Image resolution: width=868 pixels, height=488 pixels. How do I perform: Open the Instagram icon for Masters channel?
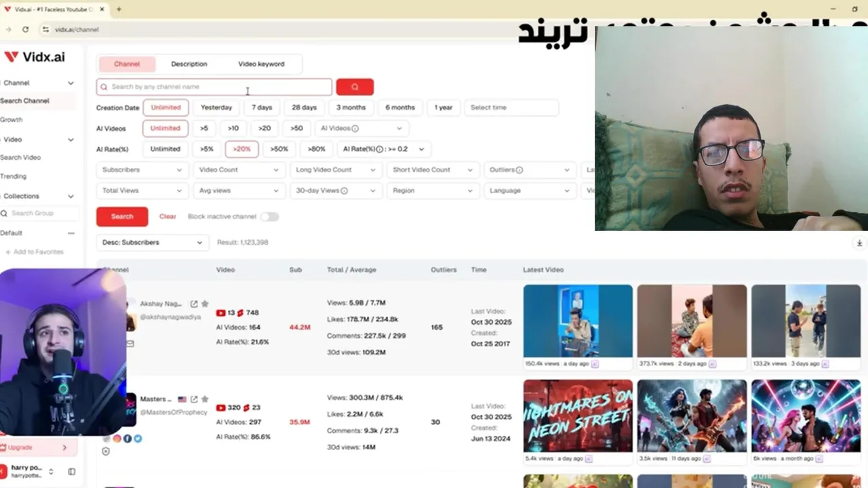[x=117, y=439]
